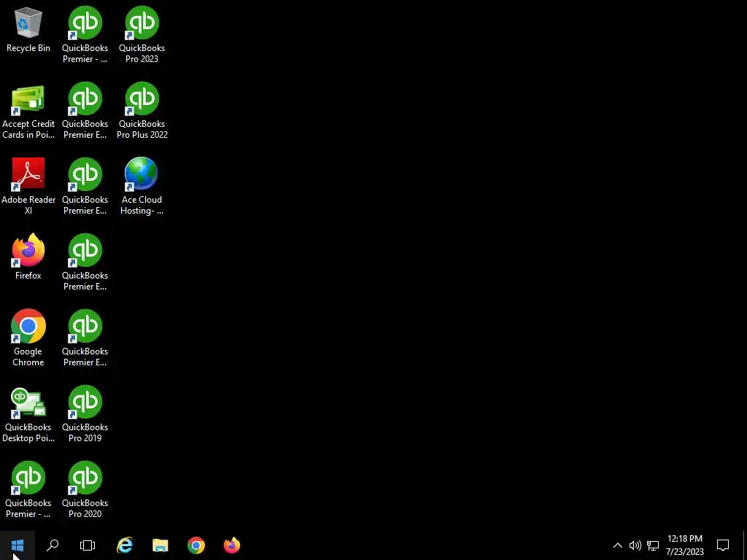Select Ace Cloud Hosting desktop shortcut
Screen dimensions: 747x560
[x=142, y=186]
